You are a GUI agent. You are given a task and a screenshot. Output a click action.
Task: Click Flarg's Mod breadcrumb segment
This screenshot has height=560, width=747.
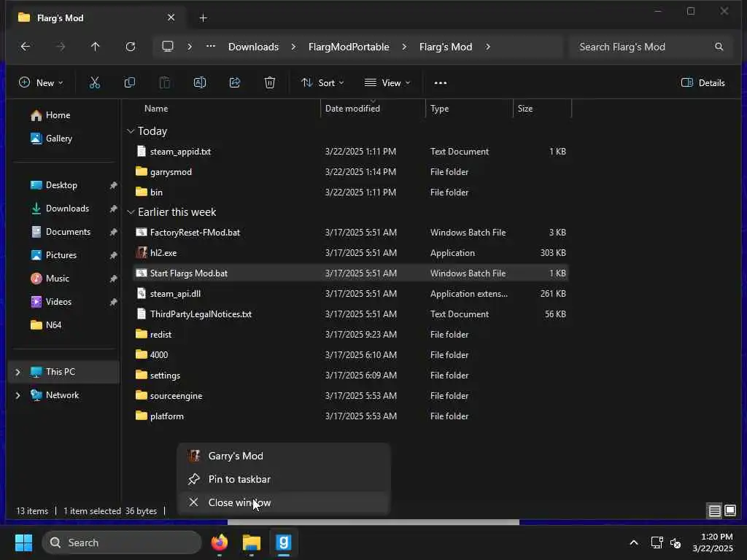pos(446,47)
